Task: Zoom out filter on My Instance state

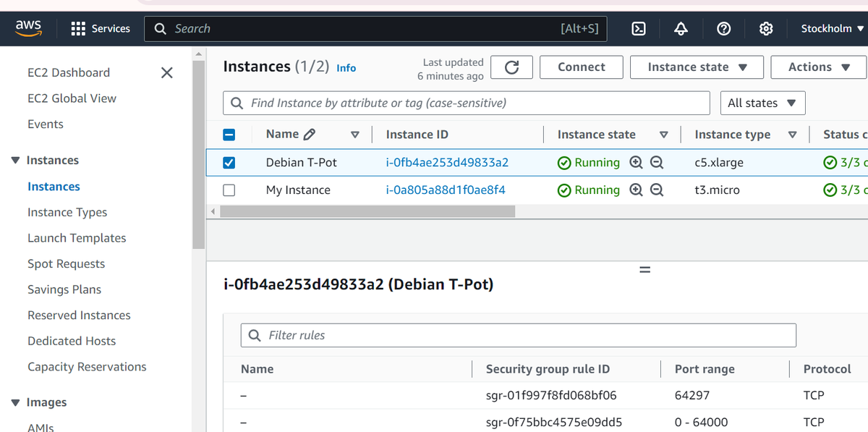Action: click(x=656, y=190)
